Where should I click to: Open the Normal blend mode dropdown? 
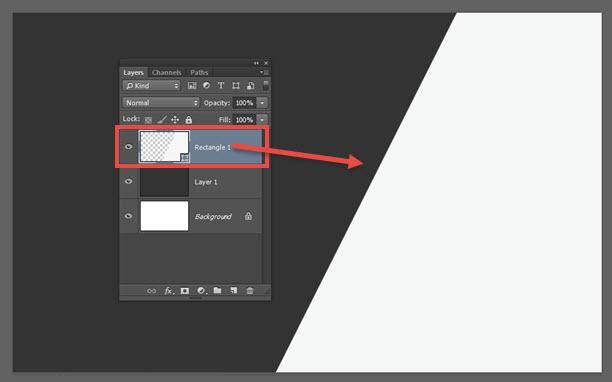[161, 103]
